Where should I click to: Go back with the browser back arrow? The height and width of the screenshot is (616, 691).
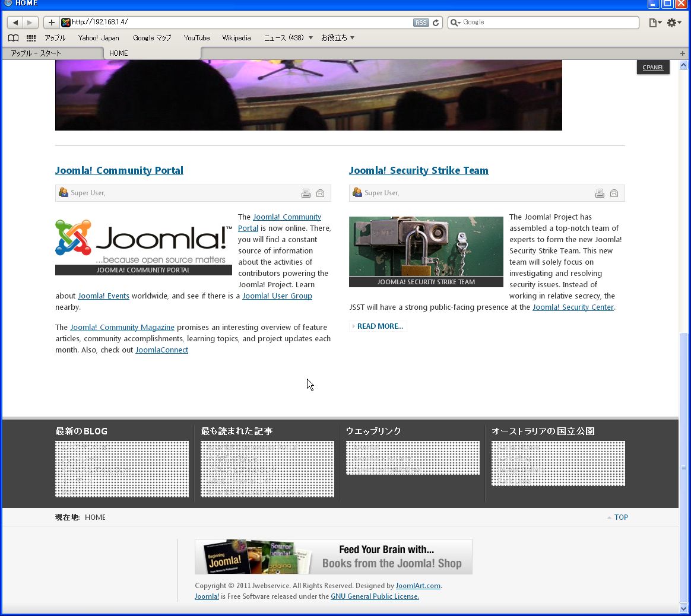(15, 22)
